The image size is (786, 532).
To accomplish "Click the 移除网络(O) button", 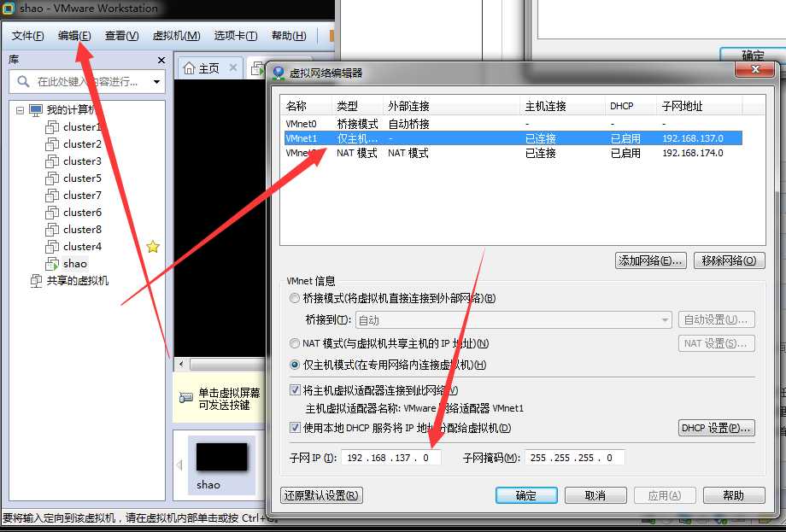I will click(x=730, y=260).
